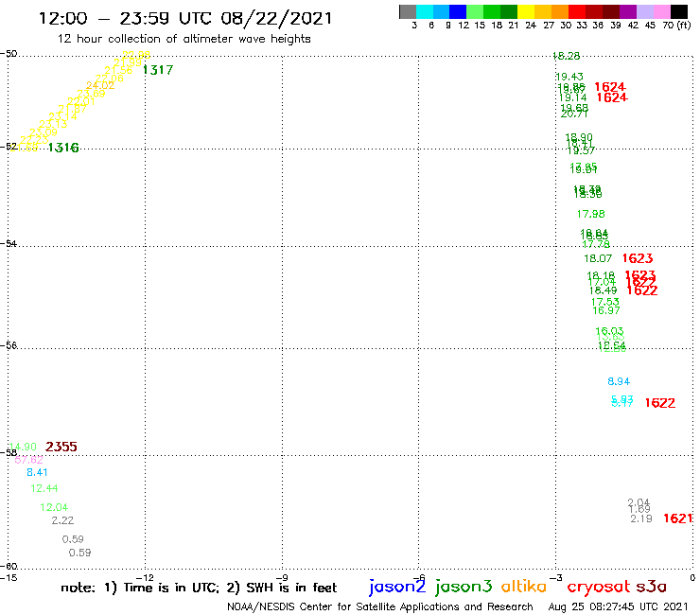The image size is (700, 615).
Task: Click the pink legend swatch above 70
Action: (x=661, y=12)
